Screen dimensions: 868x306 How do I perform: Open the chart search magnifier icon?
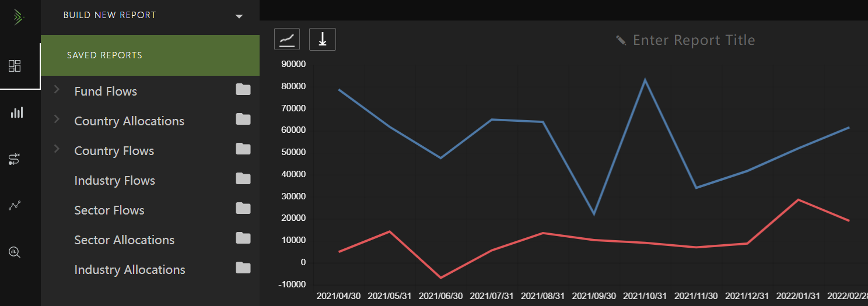15,252
